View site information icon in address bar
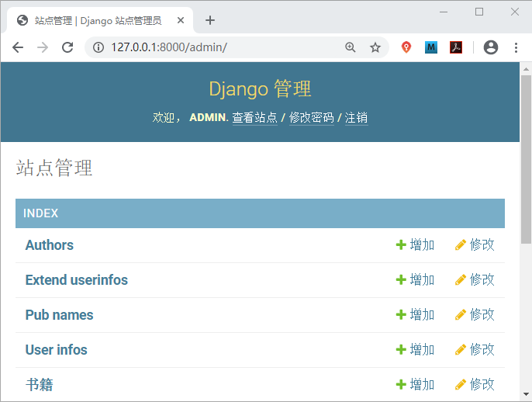The width and height of the screenshot is (532, 402). pos(98,47)
